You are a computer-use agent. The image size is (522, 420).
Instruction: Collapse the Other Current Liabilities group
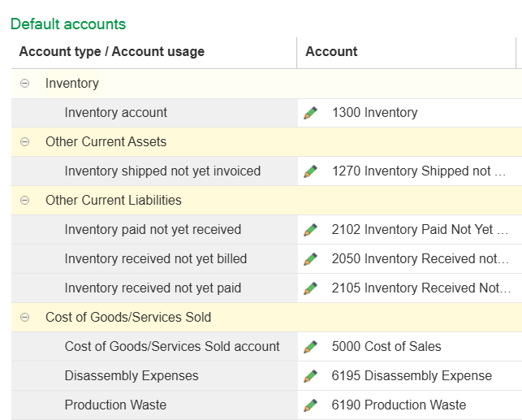(x=24, y=201)
